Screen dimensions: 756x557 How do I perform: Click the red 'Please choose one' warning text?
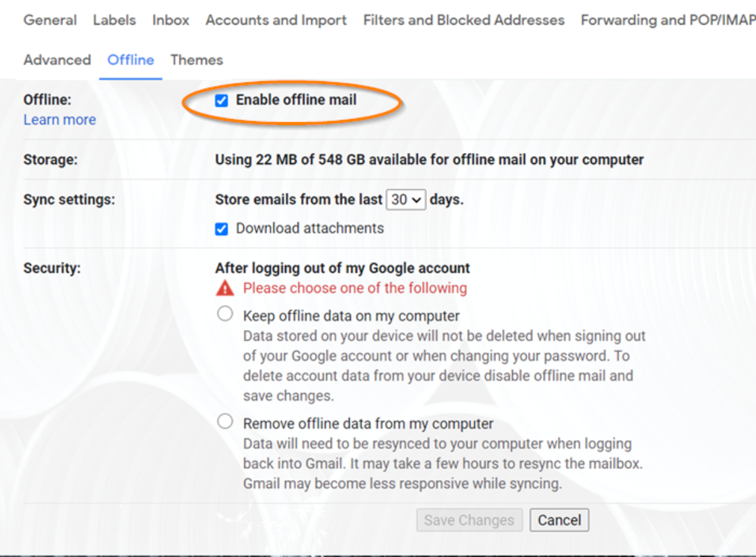tap(355, 289)
